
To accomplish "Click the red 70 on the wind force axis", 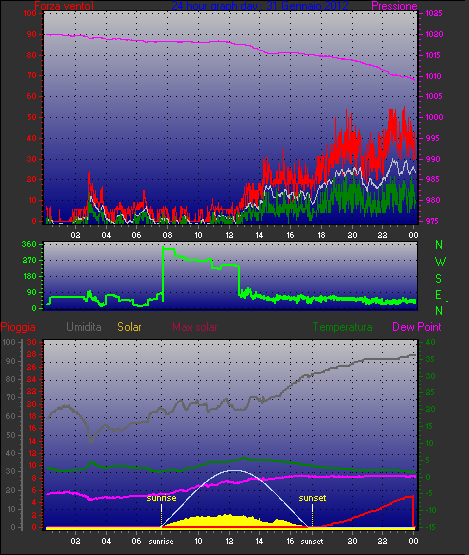I will coord(32,76).
